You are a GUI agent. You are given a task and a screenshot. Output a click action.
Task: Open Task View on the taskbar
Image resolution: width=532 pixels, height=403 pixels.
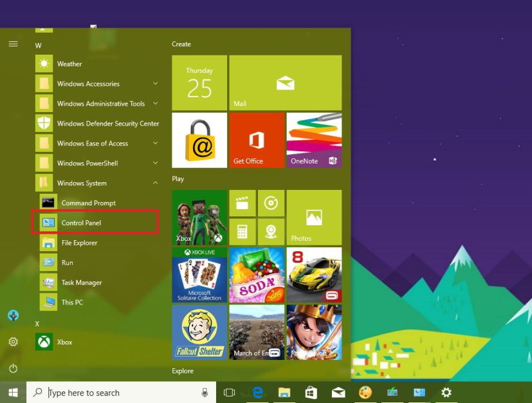coord(230,393)
